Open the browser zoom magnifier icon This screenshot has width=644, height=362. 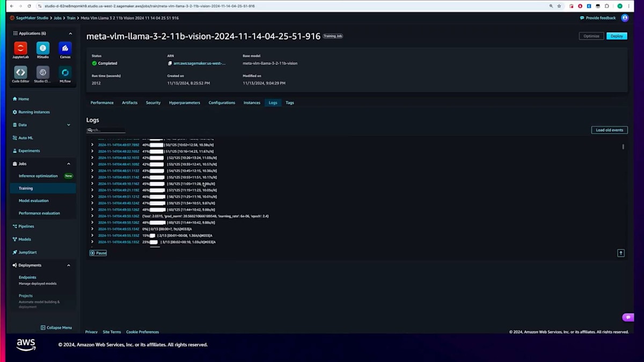click(551, 6)
